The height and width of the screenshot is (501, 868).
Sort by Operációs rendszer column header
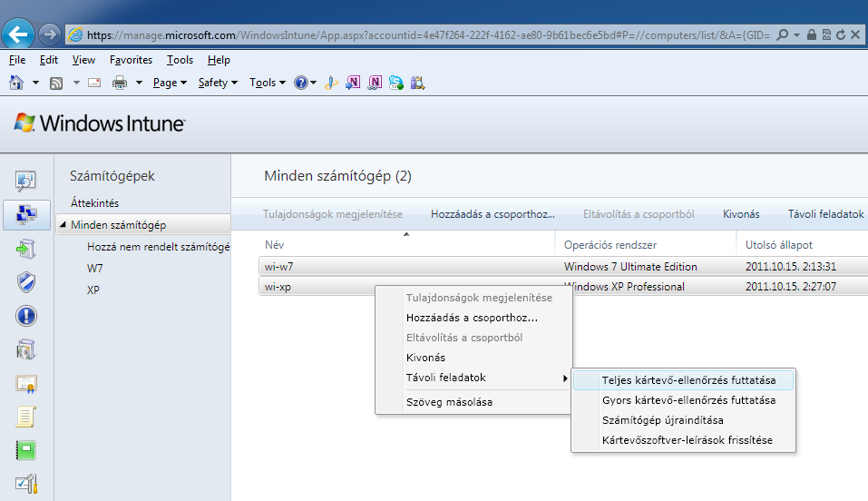[646, 244]
